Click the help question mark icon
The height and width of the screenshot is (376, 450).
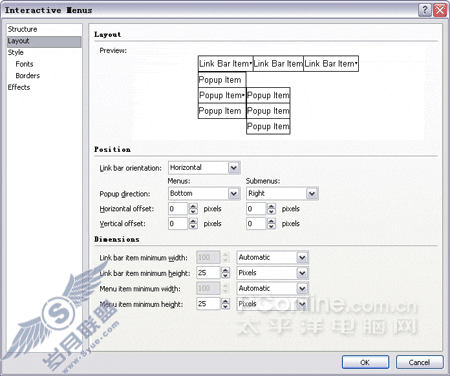(x=425, y=10)
